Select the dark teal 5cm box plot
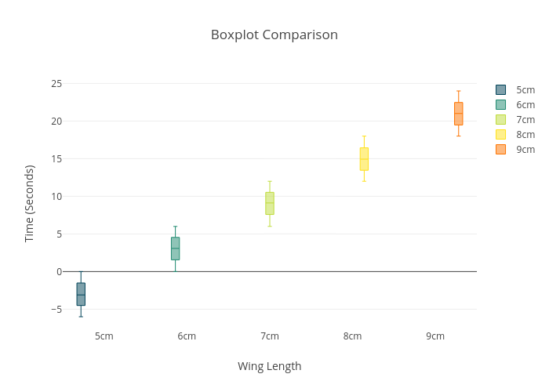 click(x=81, y=294)
